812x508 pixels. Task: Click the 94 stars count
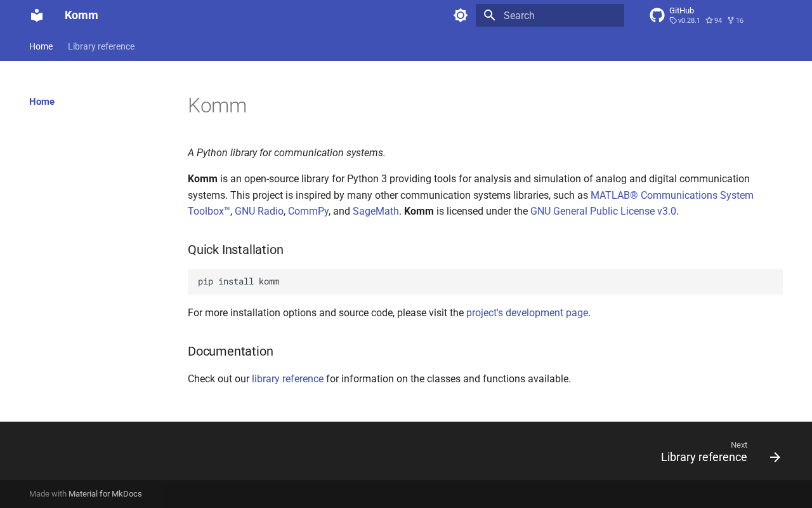(x=714, y=20)
